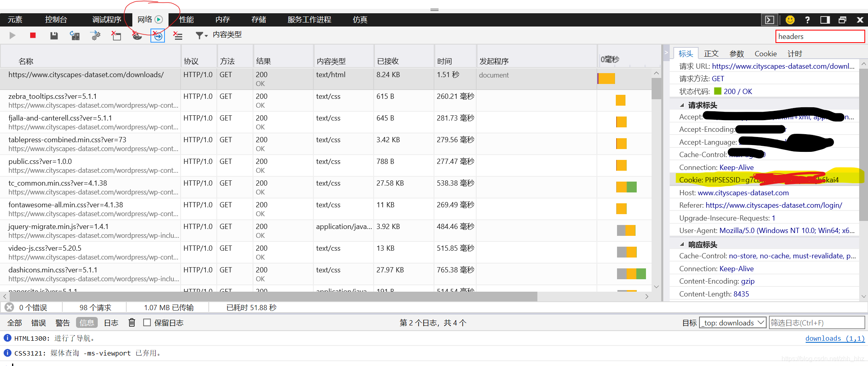Clear cookies icon in network toolbar
Screen dimensions: 868x366
pyautogui.click(x=137, y=36)
